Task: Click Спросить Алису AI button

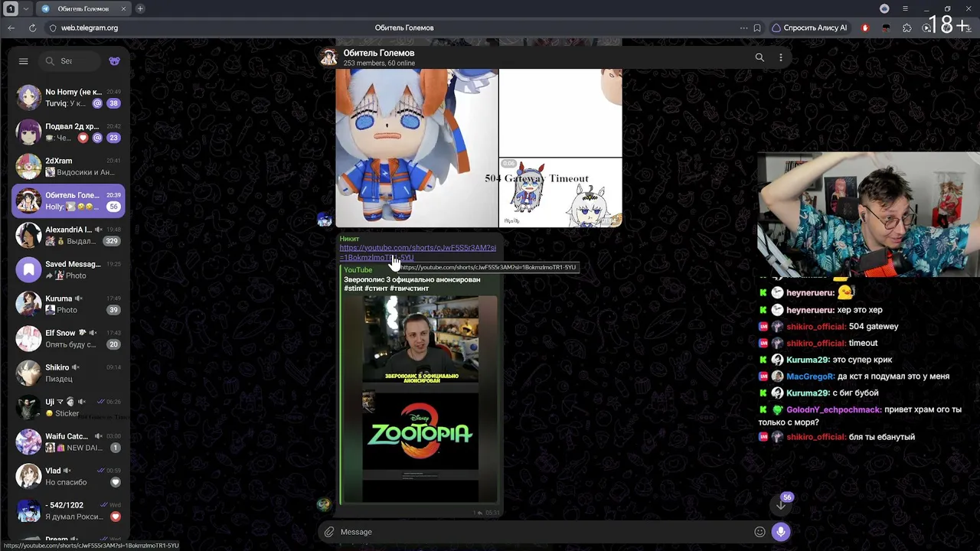Action: coord(809,28)
